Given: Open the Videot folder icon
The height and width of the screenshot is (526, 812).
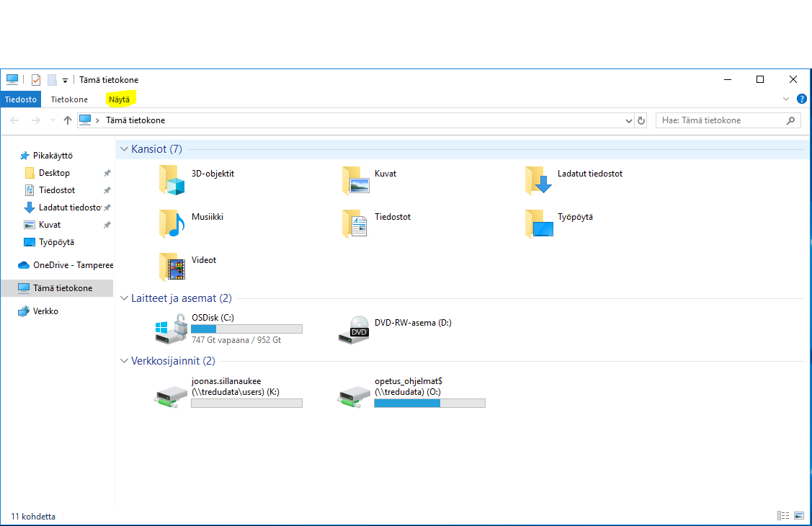Looking at the screenshot, I should (x=172, y=267).
